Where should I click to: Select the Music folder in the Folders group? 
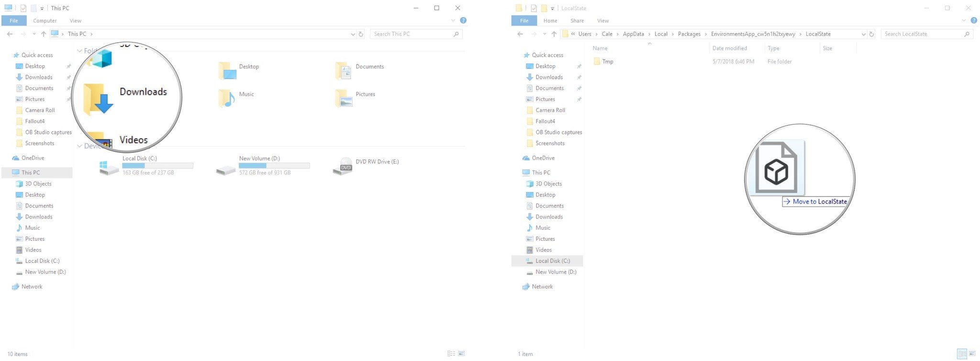(x=236, y=98)
